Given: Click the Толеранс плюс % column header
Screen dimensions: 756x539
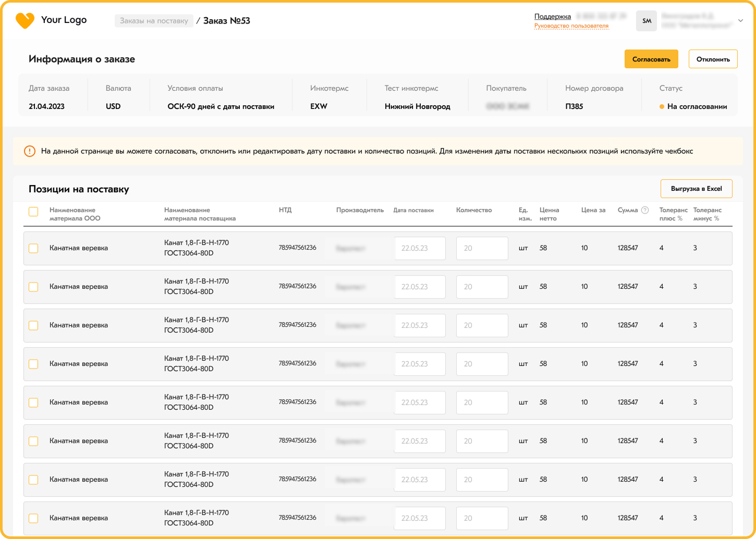Looking at the screenshot, I should [x=673, y=214].
